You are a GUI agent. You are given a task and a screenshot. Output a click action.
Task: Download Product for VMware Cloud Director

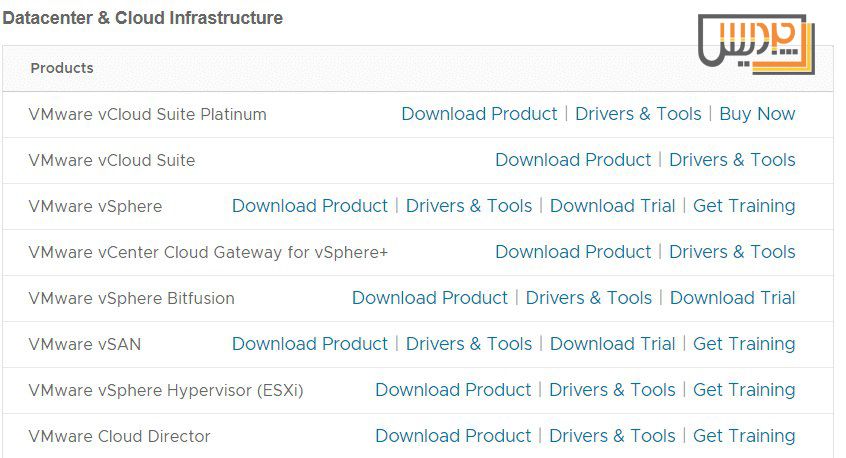point(453,436)
